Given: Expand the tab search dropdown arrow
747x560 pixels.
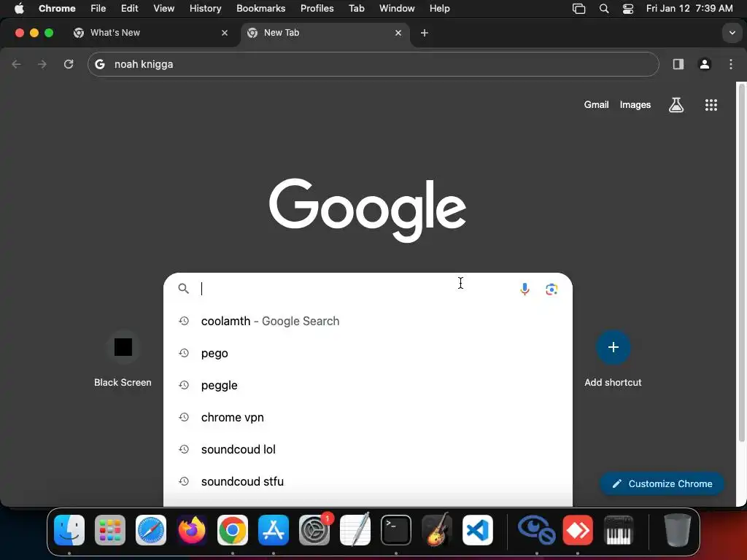Looking at the screenshot, I should 732,33.
